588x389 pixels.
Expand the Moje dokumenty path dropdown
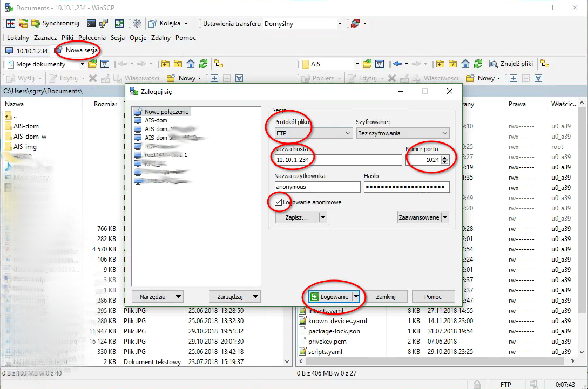pyautogui.click(x=82, y=64)
